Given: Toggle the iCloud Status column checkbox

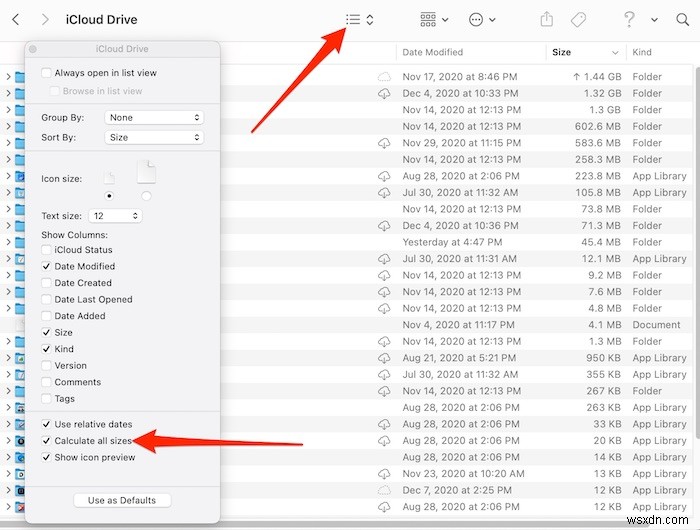Looking at the screenshot, I should tap(46, 250).
